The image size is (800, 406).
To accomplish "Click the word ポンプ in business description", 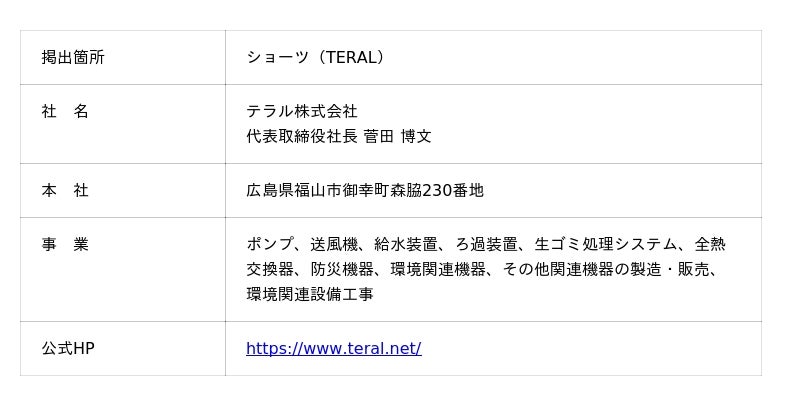I will click(270, 244).
